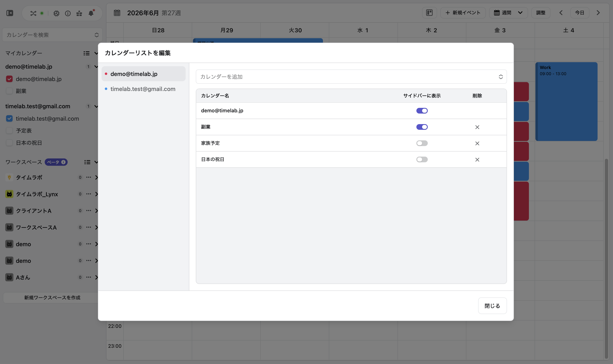
Task: Click the ベータ info badge
Action: click(56, 162)
